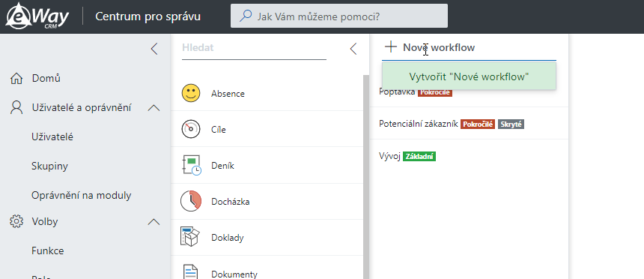Focus the Hledat module search field
The height and width of the screenshot is (279, 644).
coord(255,48)
